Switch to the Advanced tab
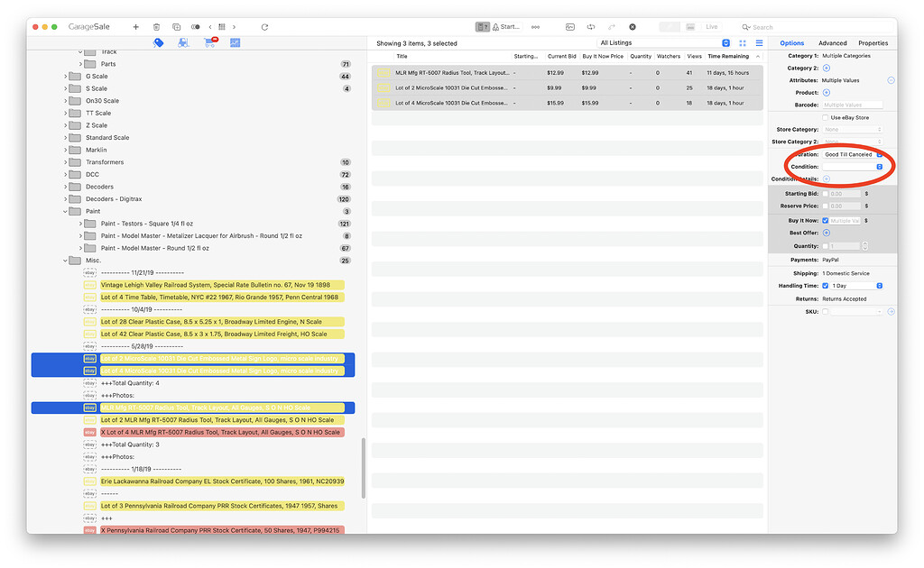Image resolution: width=924 pixels, height=568 pixels. tap(832, 43)
